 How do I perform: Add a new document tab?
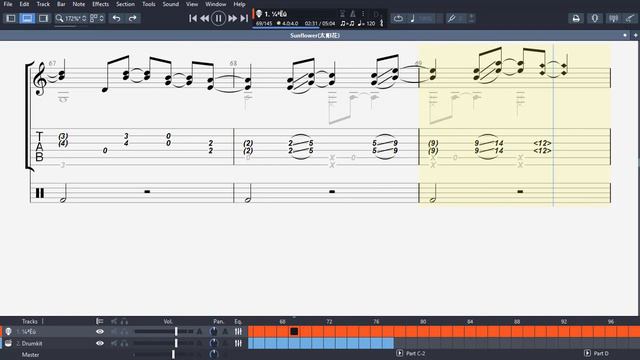click(636, 36)
